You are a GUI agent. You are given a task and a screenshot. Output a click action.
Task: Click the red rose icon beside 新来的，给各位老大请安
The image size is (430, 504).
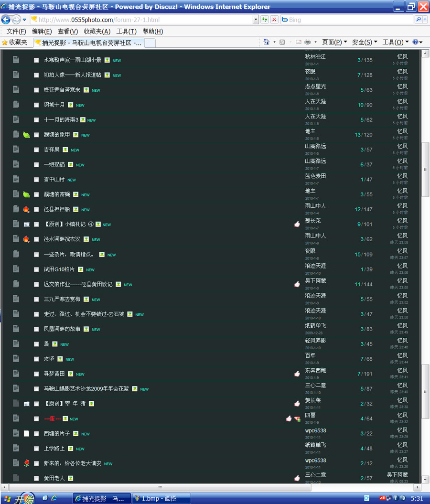pyautogui.click(x=27, y=463)
